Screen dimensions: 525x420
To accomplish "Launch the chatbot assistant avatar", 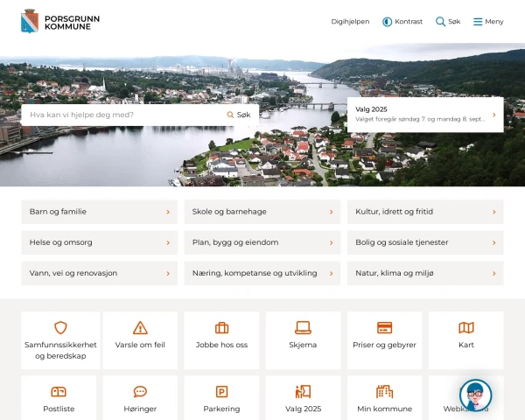I will tap(475, 395).
